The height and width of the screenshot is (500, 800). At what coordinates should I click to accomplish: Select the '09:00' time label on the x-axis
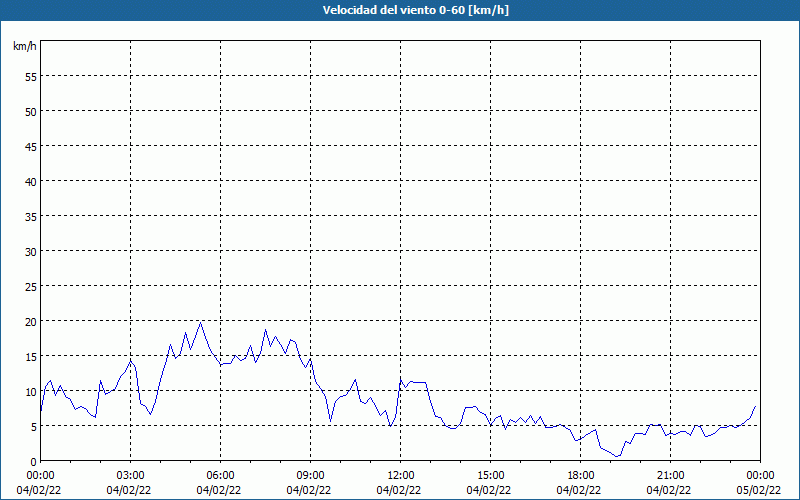tap(310, 476)
